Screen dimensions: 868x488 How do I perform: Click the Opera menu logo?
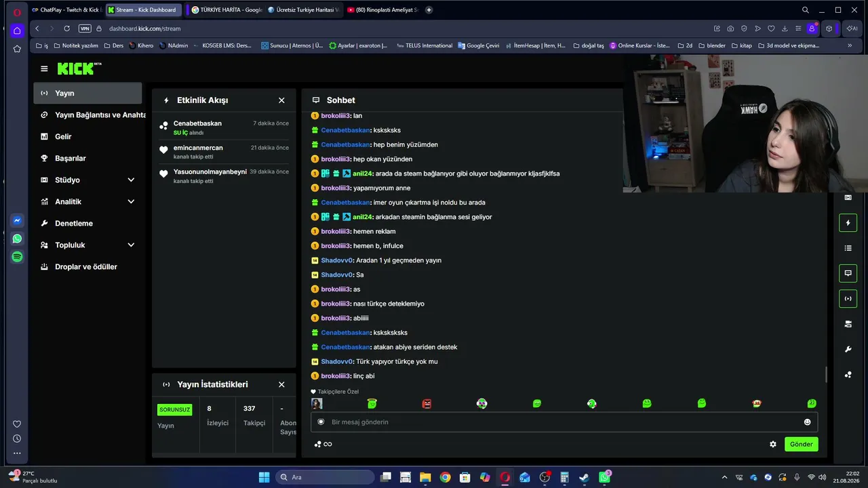pos(17,12)
